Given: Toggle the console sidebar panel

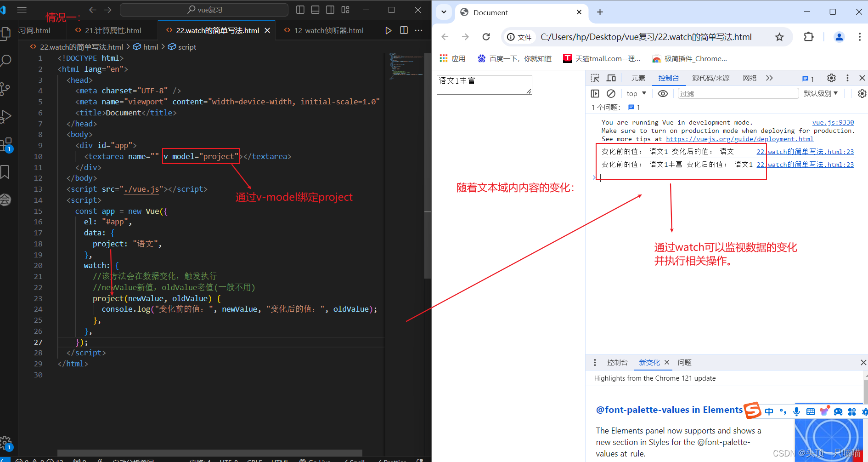Looking at the screenshot, I should click(x=595, y=94).
